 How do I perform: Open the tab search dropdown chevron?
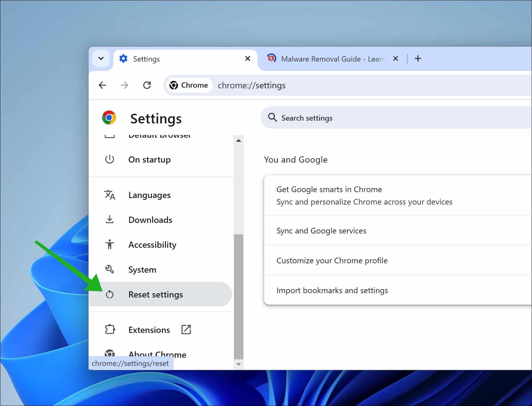101,58
